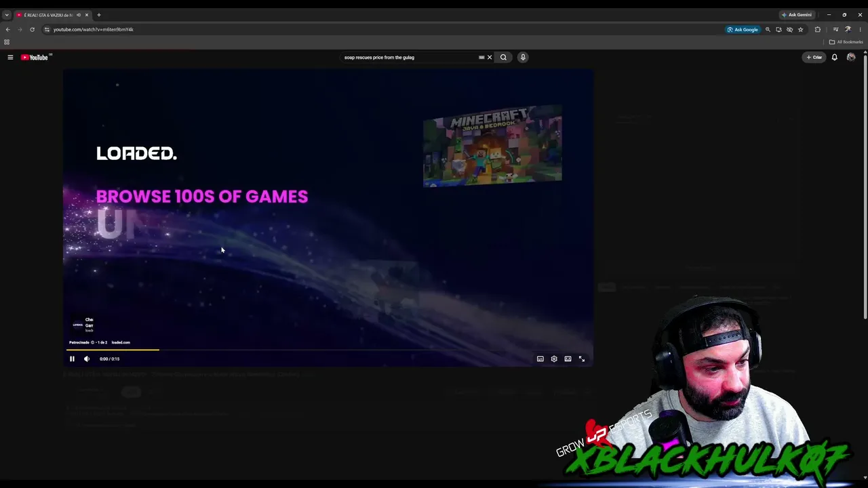Open YouTube notifications bell
This screenshot has height=488, width=868.
point(835,57)
